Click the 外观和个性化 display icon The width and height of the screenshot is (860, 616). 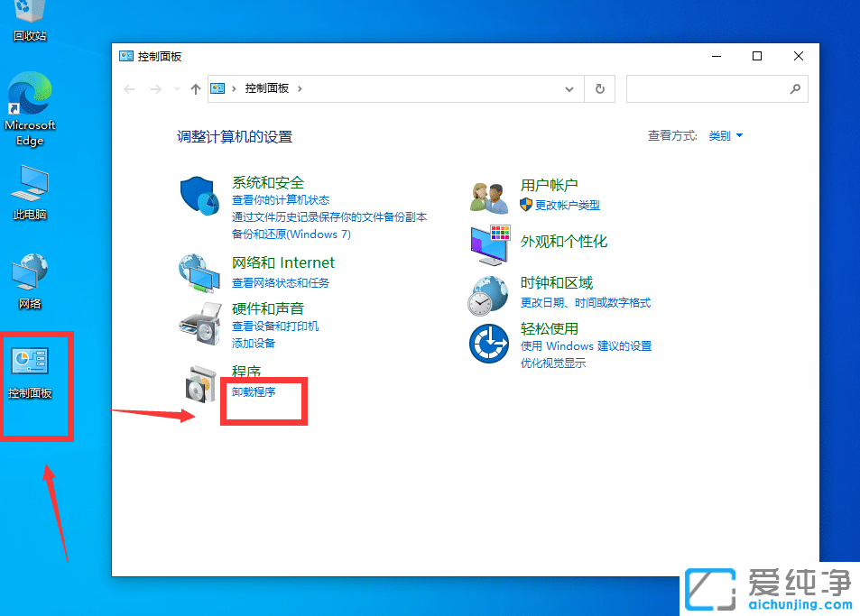(x=488, y=242)
